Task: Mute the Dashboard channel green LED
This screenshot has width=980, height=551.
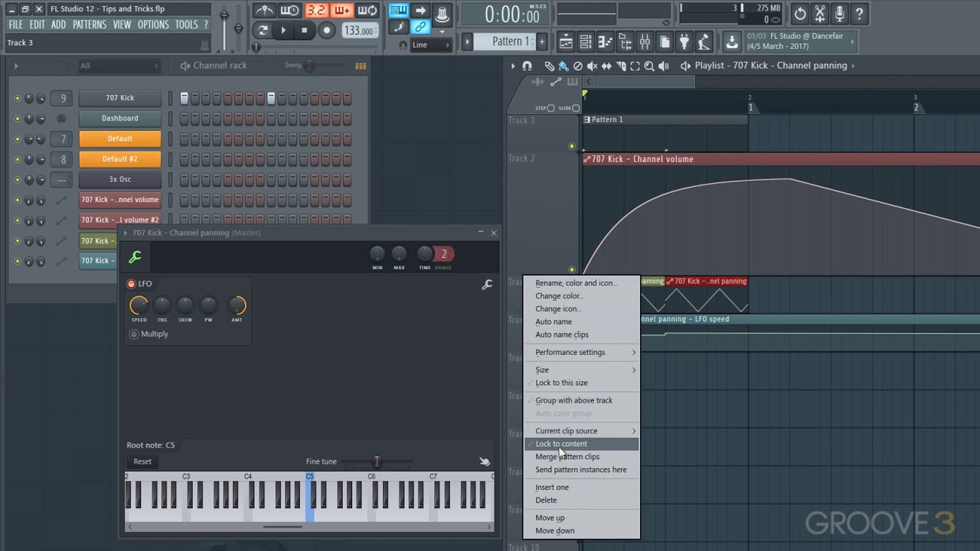Action: pyautogui.click(x=18, y=119)
